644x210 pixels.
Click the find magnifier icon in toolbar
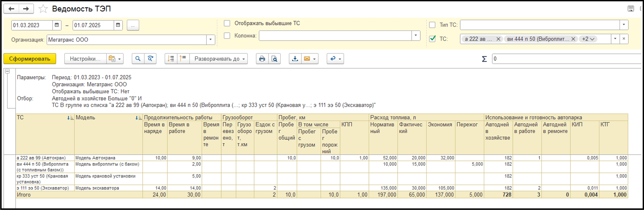click(138, 59)
